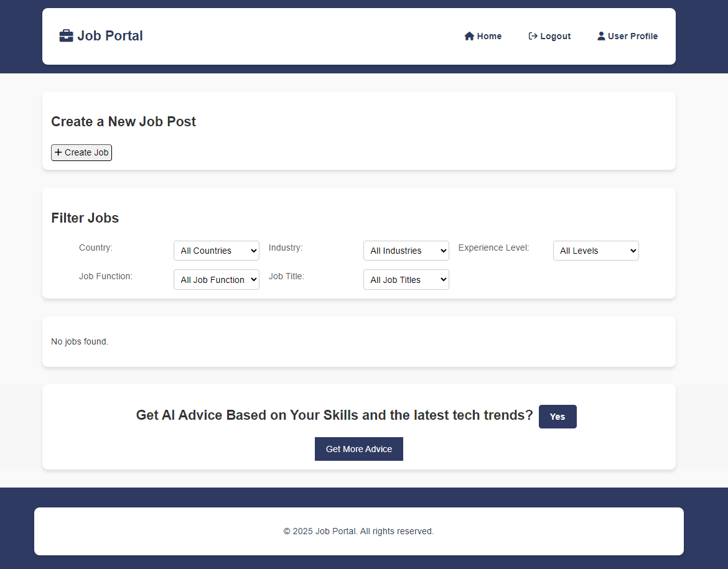This screenshot has width=728, height=569.
Task: Click the footer copyright notice
Action: pos(358,531)
